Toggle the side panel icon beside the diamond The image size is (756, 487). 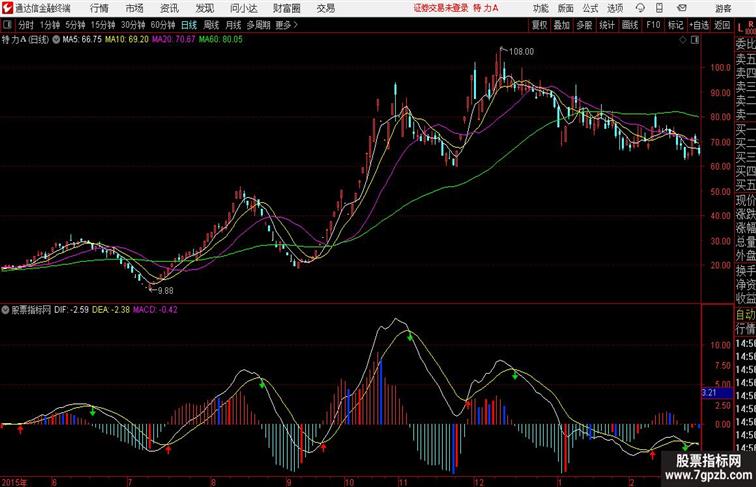[695, 40]
